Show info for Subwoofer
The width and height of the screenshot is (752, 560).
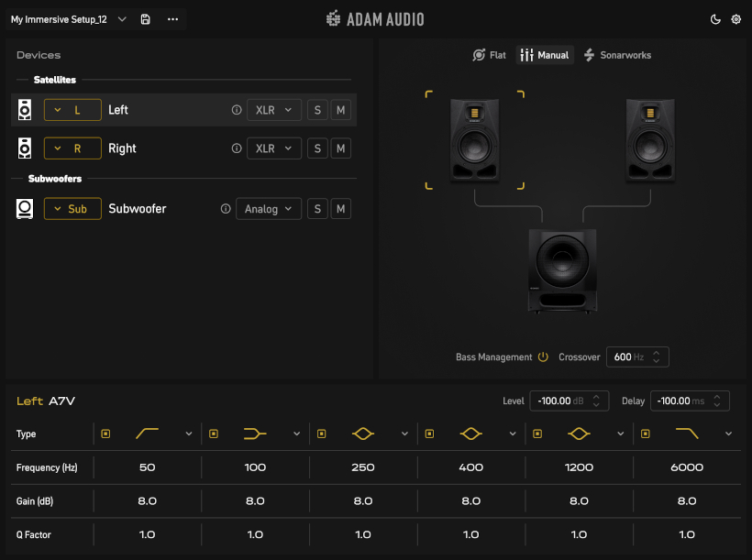(226, 209)
